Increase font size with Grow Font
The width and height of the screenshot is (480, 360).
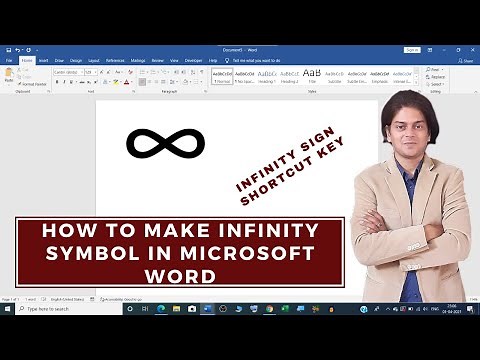click(102, 72)
